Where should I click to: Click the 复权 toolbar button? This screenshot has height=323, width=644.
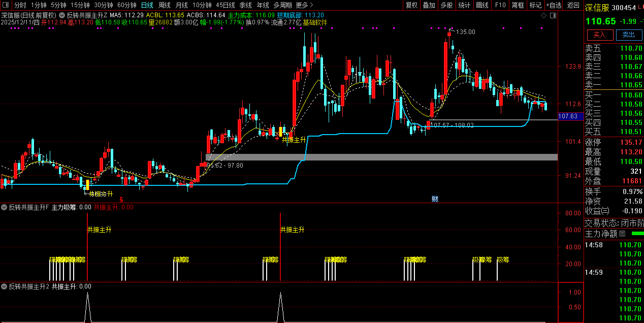411,5
